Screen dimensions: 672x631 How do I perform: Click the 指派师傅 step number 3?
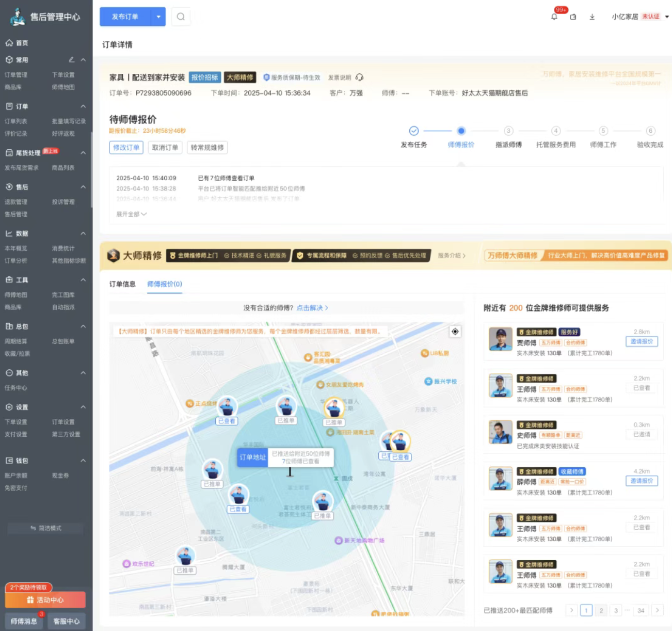tap(508, 131)
